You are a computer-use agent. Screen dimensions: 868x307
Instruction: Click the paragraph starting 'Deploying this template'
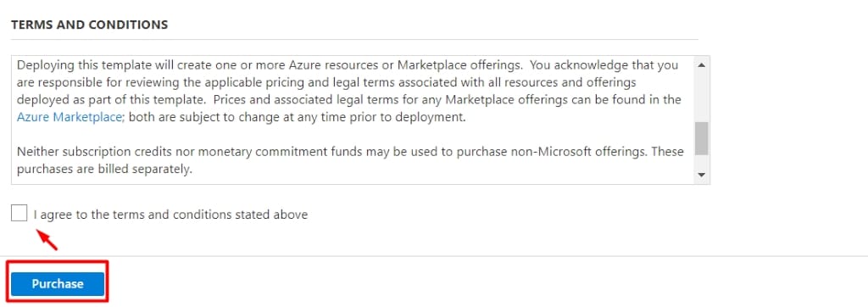[x=348, y=91]
